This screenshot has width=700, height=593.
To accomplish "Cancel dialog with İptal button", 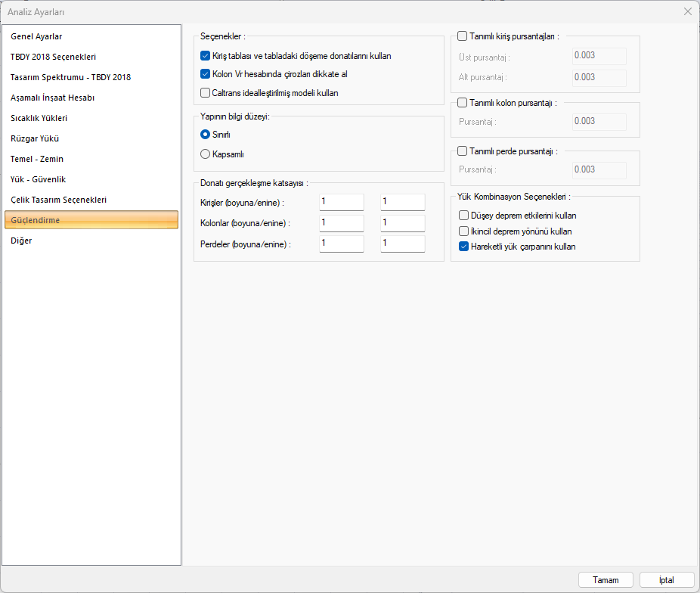I will pyautogui.click(x=667, y=580).
